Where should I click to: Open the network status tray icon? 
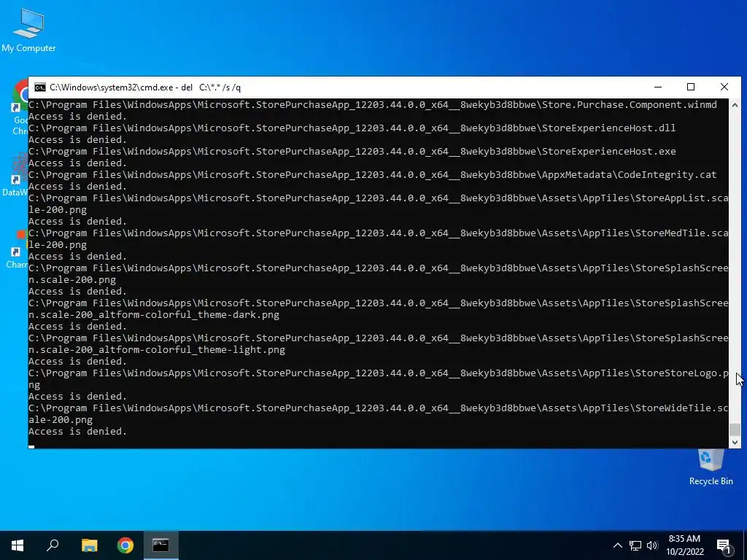635,545
